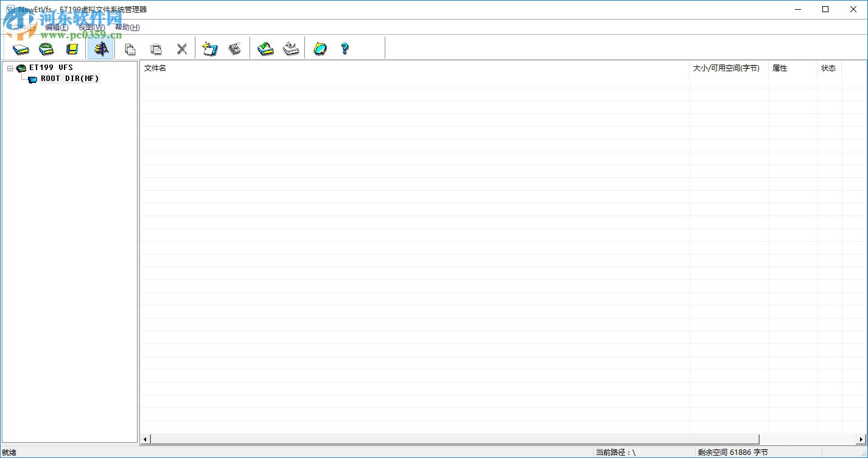
Task: Click the 当前路径 status bar entry
Action: 615,453
